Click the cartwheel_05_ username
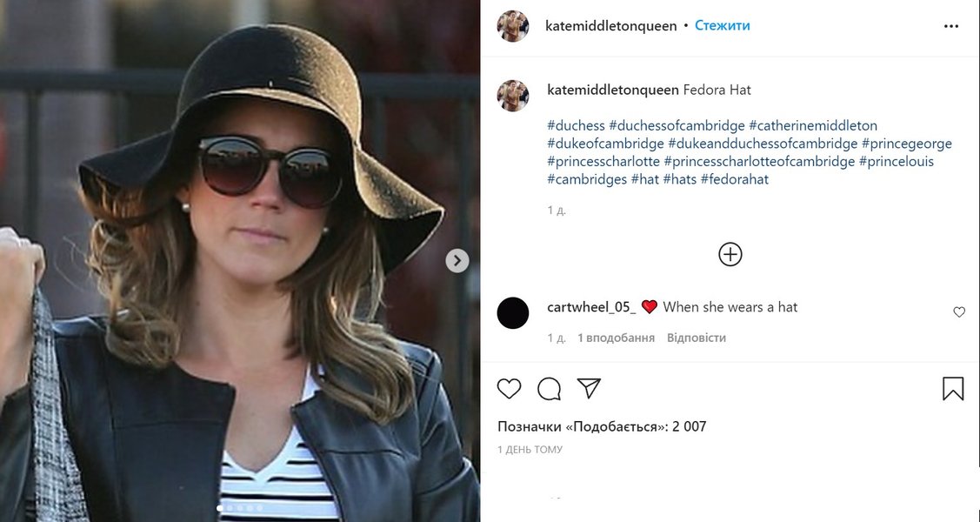This screenshot has width=980, height=522. tap(591, 307)
